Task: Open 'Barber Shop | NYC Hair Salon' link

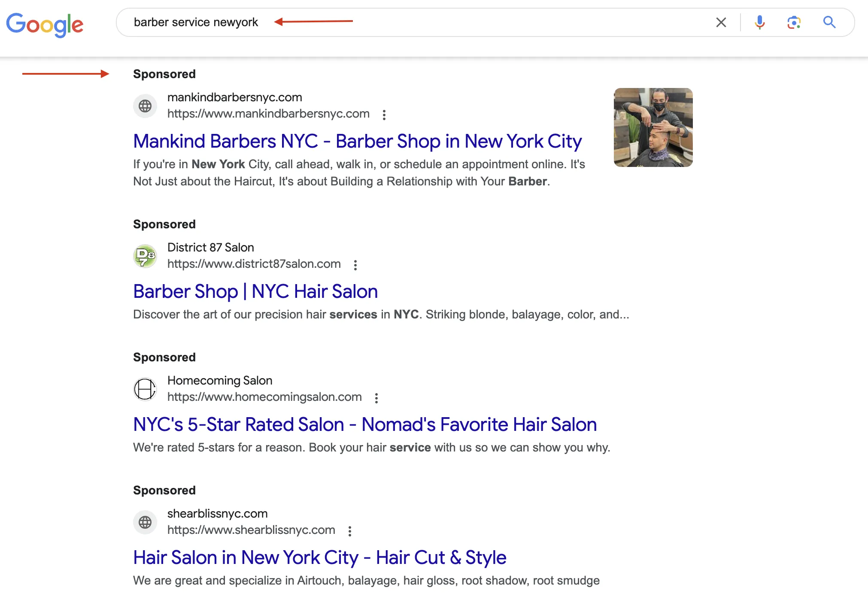Action: point(255,291)
